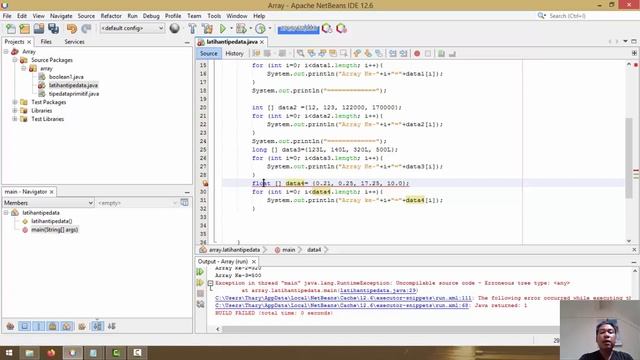
Task: Run the project with green play icon
Action: point(223,29)
